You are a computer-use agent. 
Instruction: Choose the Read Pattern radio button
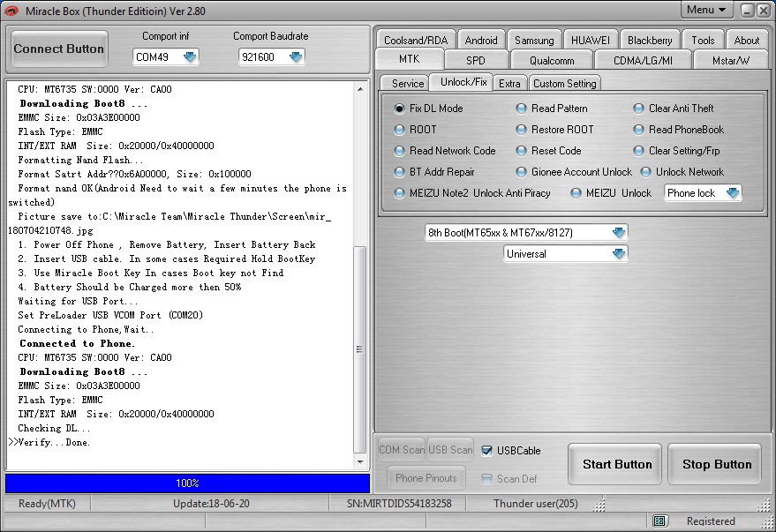[x=521, y=109]
